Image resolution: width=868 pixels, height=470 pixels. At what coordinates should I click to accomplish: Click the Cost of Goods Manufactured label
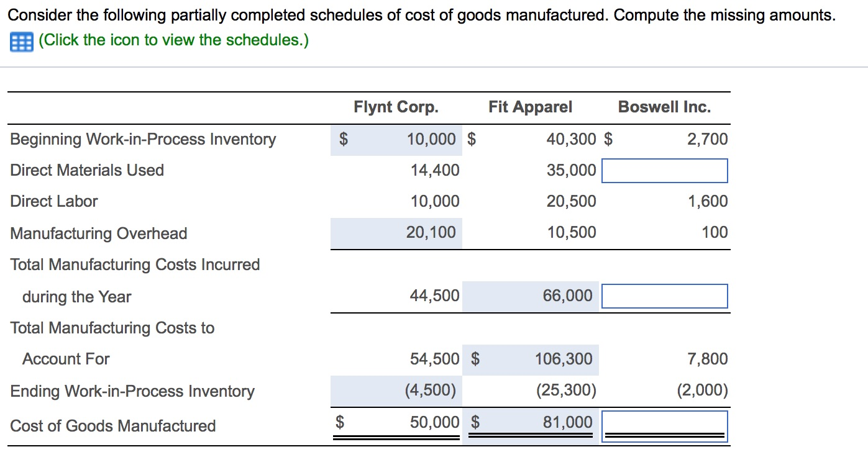[x=112, y=426]
